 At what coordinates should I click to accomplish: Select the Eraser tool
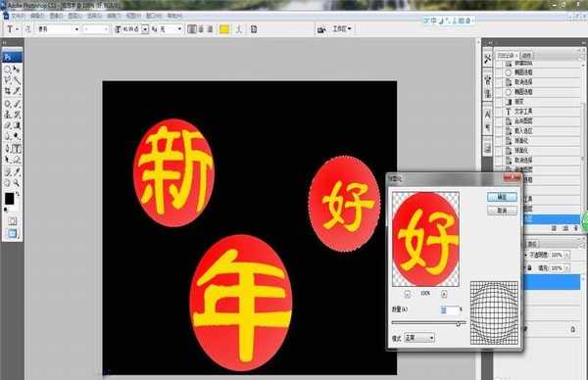point(8,125)
